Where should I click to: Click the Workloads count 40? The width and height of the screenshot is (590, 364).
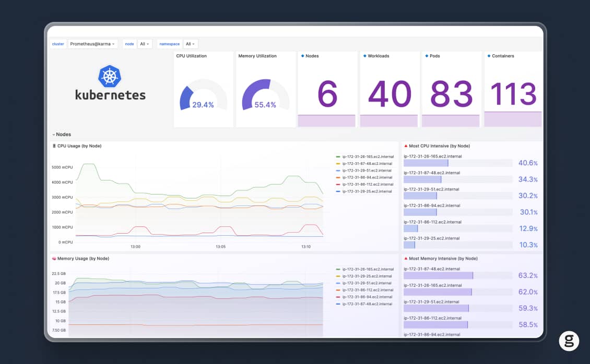pos(390,94)
